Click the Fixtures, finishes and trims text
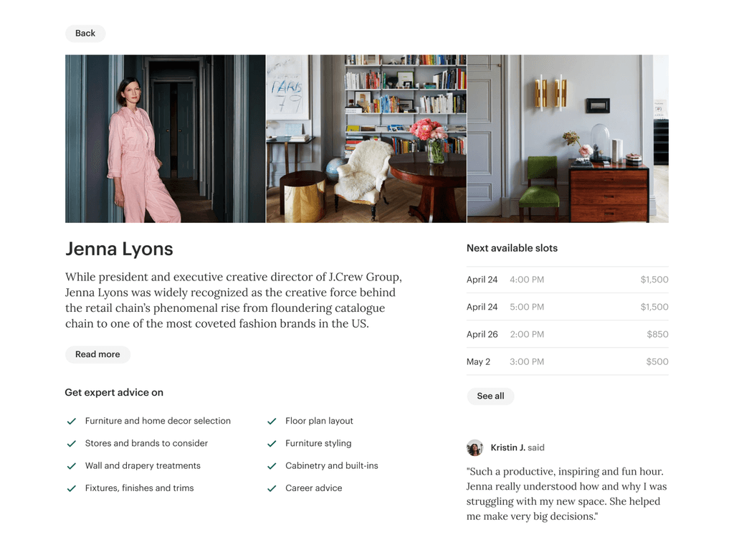The image size is (734, 560). (x=140, y=488)
